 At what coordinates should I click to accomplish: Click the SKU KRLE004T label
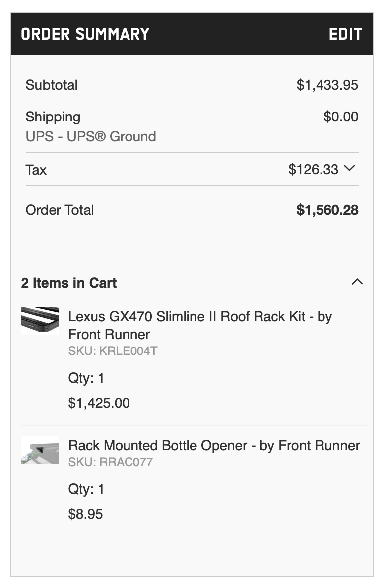coord(113,351)
